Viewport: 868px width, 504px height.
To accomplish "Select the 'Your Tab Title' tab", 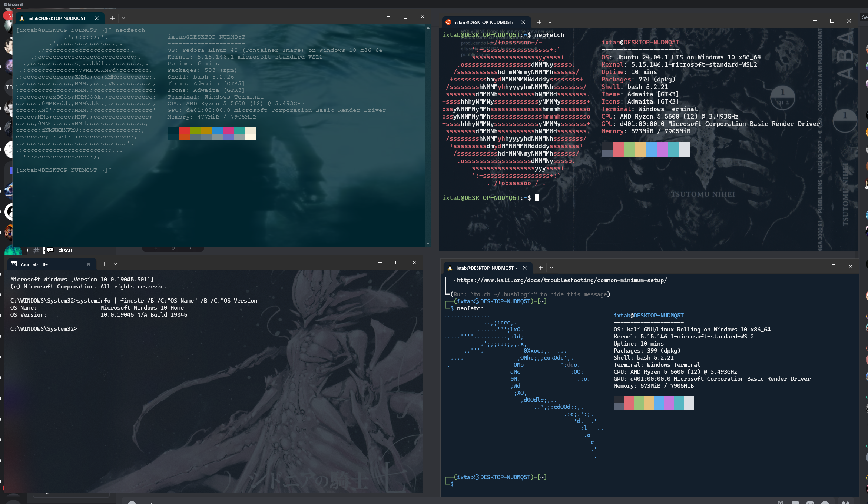I will pyautogui.click(x=51, y=264).
